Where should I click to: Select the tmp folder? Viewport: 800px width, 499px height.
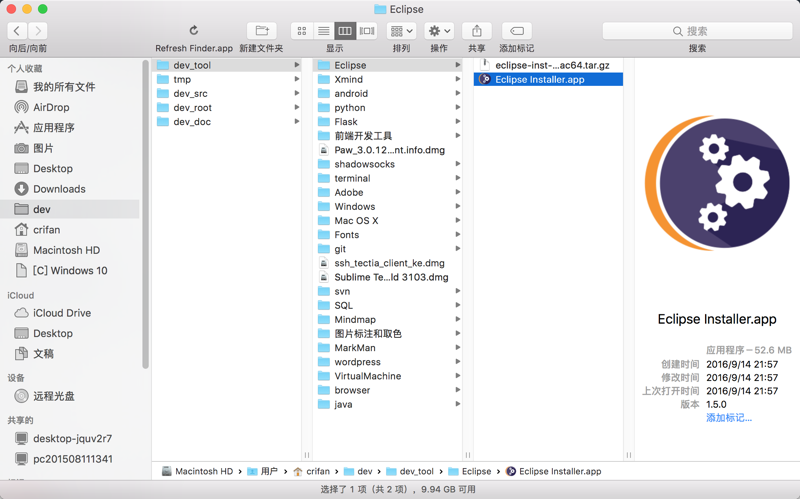point(228,79)
